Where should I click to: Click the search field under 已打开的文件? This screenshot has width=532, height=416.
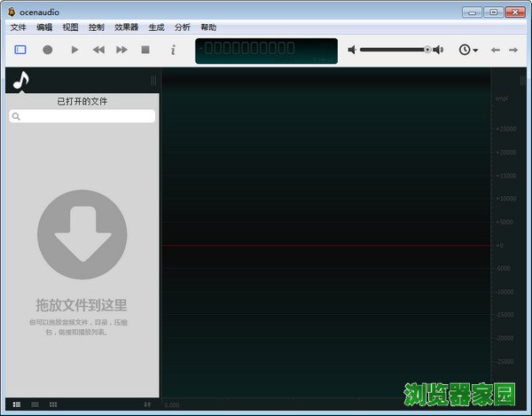point(82,116)
